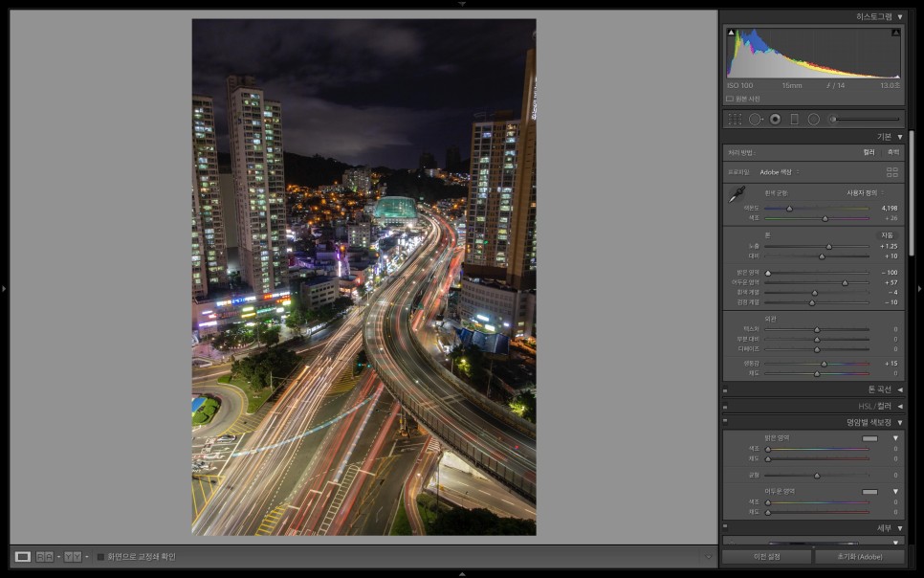Select the Crop Overlay grid tool

[735, 119]
